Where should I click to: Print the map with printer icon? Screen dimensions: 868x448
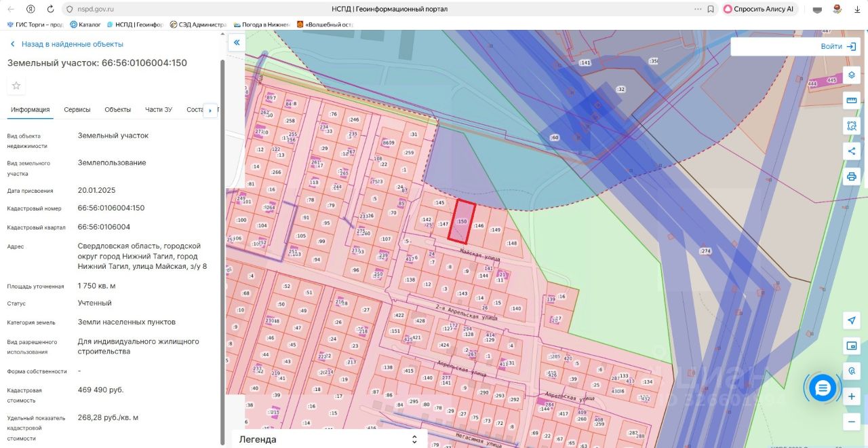(852, 176)
